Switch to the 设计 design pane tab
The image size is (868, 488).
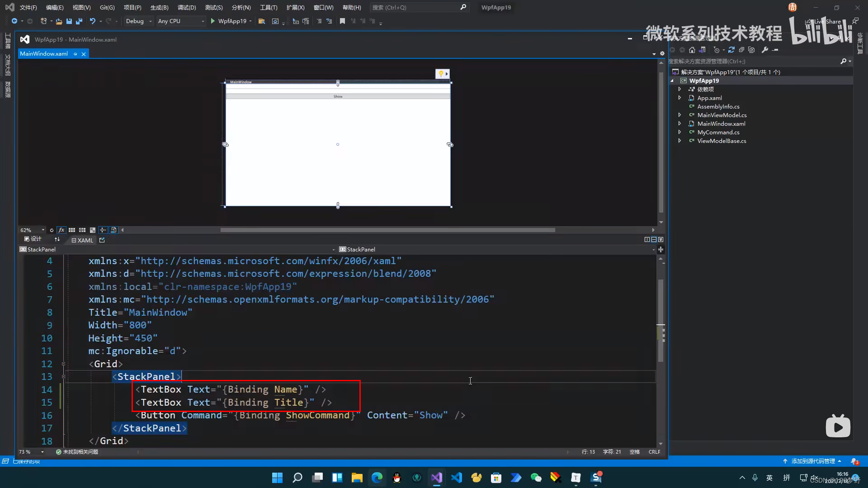pyautogui.click(x=33, y=239)
